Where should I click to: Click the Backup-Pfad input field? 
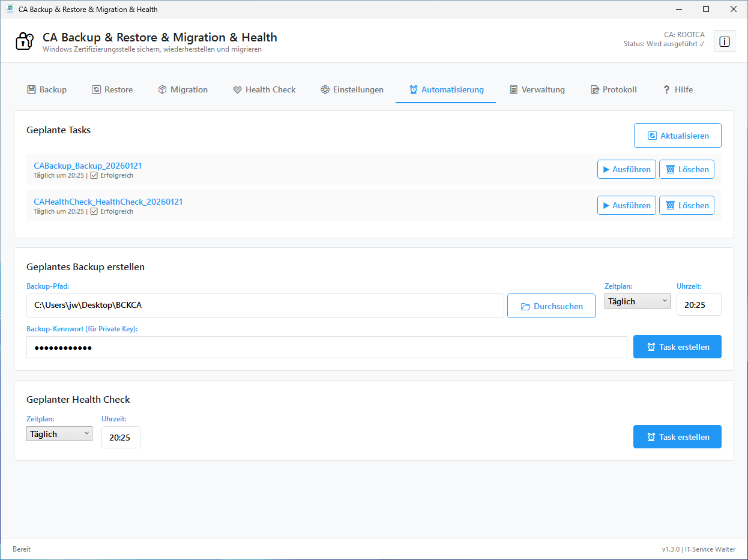point(265,306)
